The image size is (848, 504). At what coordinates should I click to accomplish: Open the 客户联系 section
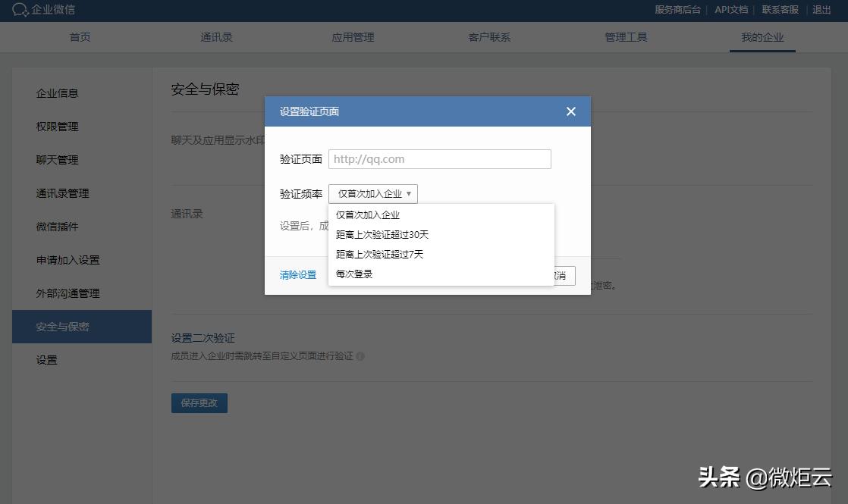pos(489,36)
